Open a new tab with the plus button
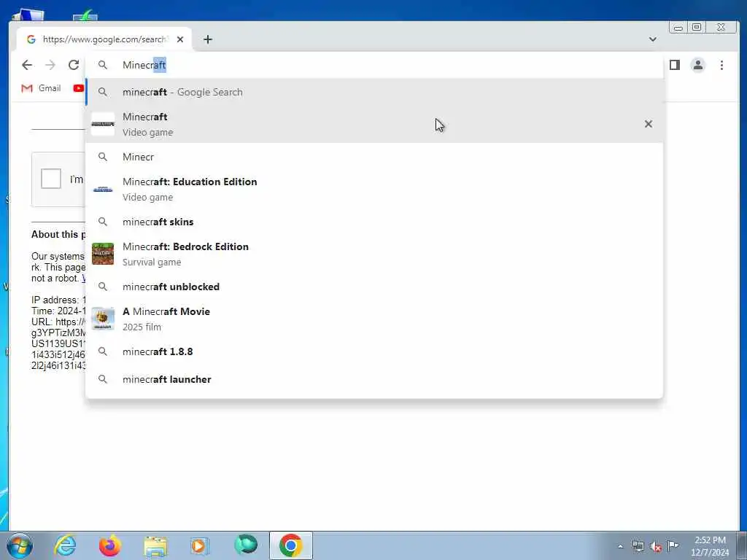Screen dimensions: 747x560 (208, 39)
